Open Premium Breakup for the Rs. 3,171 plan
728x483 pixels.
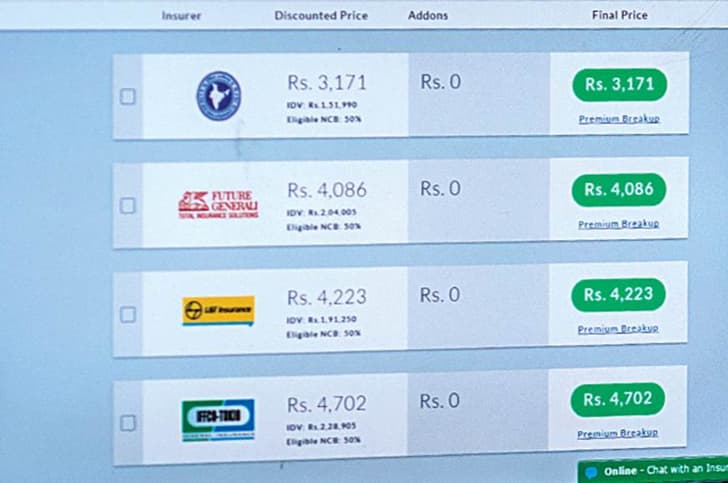pyautogui.click(x=619, y=119)
